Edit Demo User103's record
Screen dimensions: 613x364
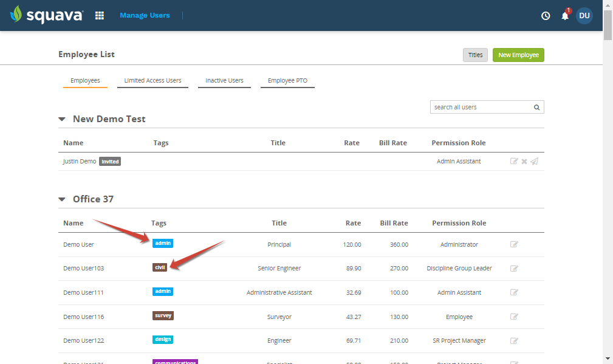coord(514,268)
